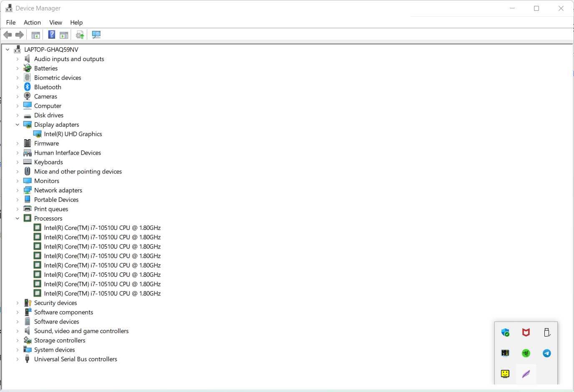Expand Audio inputs and outputs

pyautogui.click(x=18, y=59)
